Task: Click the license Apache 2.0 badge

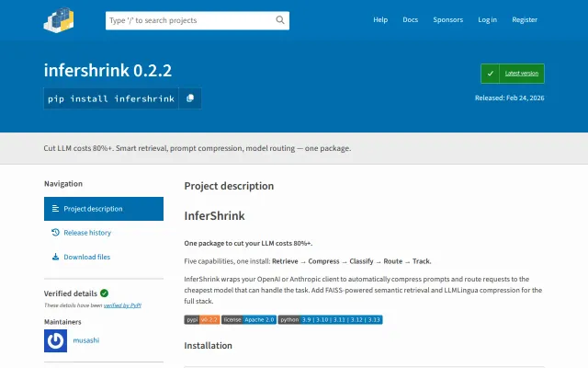Action: point(249,319)
